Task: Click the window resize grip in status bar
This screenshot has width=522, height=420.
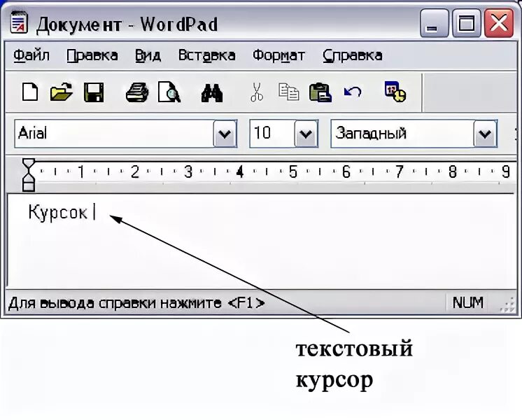Action: 508,304
